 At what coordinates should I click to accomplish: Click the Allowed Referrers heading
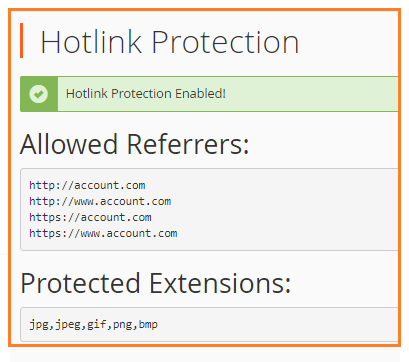coord(134,144)
